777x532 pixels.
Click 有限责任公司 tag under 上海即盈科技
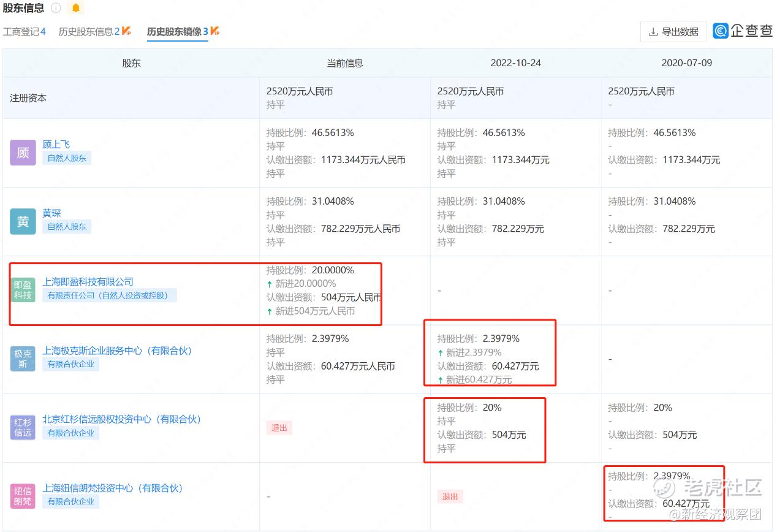click(110, 295)
